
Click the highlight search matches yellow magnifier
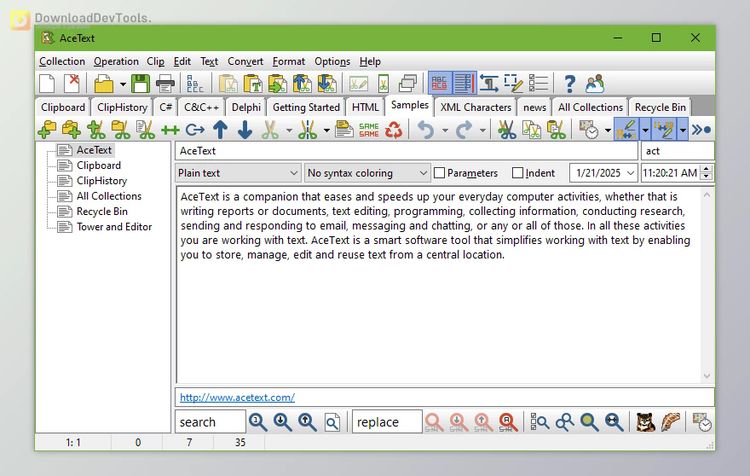589,422
